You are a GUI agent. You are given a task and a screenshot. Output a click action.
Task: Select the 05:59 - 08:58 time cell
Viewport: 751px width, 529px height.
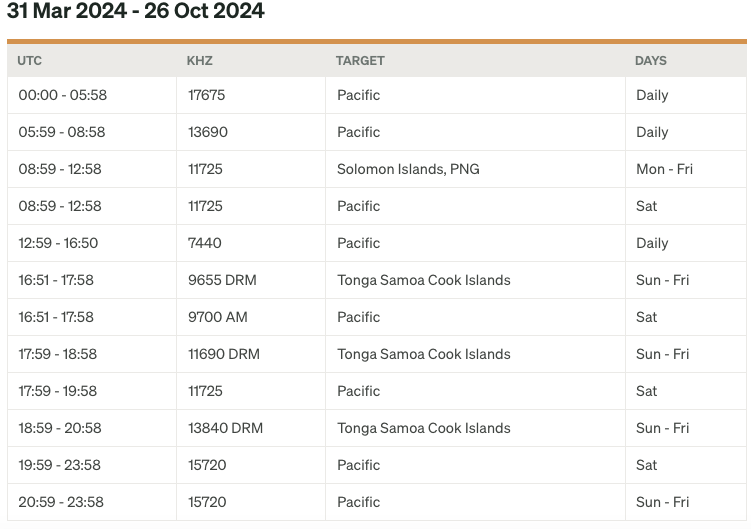click(x=62, y=132)
